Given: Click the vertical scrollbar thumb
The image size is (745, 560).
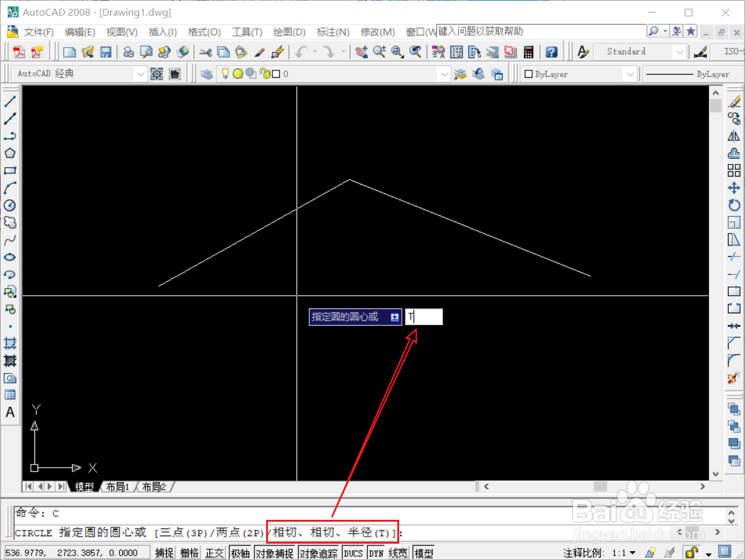Looking at the screenshot, I should (716, 106).
